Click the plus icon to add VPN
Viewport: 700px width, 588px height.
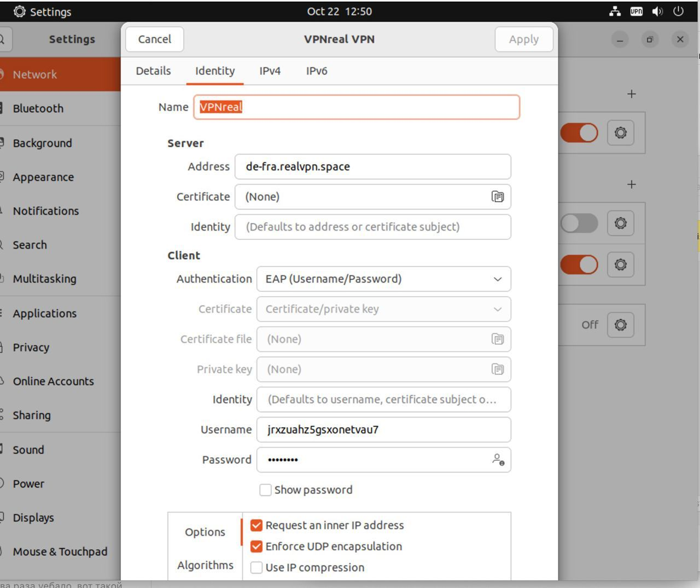click(631, 184)
